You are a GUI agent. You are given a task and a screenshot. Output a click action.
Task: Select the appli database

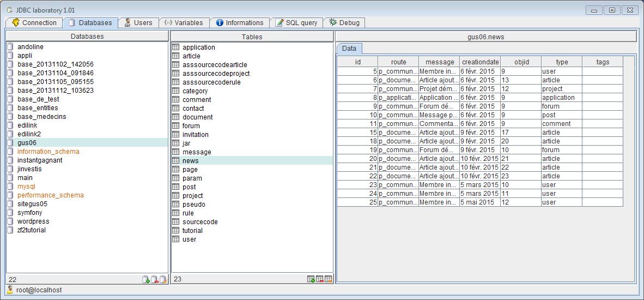87,56
